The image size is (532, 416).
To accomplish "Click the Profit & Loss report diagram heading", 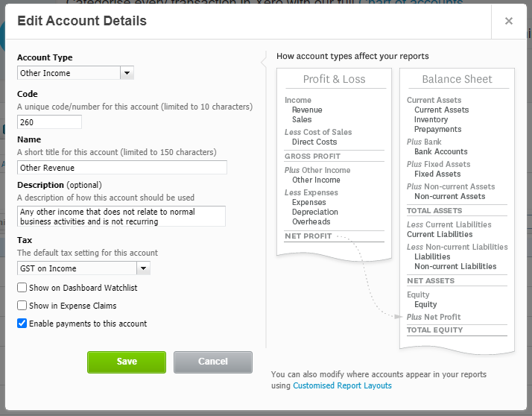I will coord(335,79).
